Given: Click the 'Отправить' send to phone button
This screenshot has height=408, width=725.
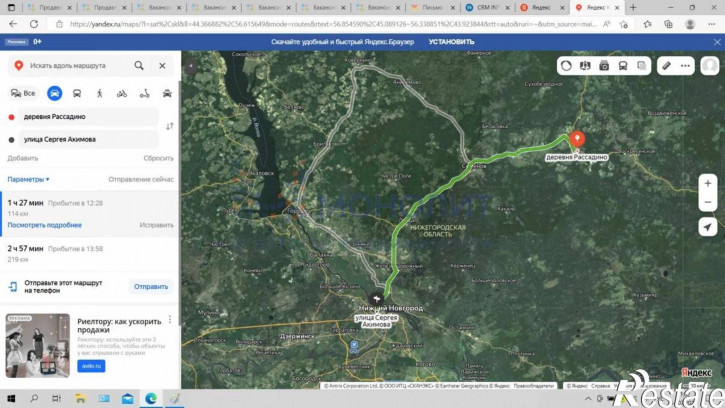Looking at the screenshot, I should pos(151,287).
